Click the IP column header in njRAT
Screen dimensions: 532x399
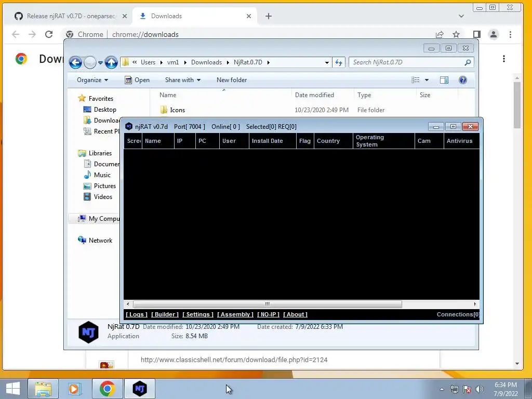click(185, 141)
